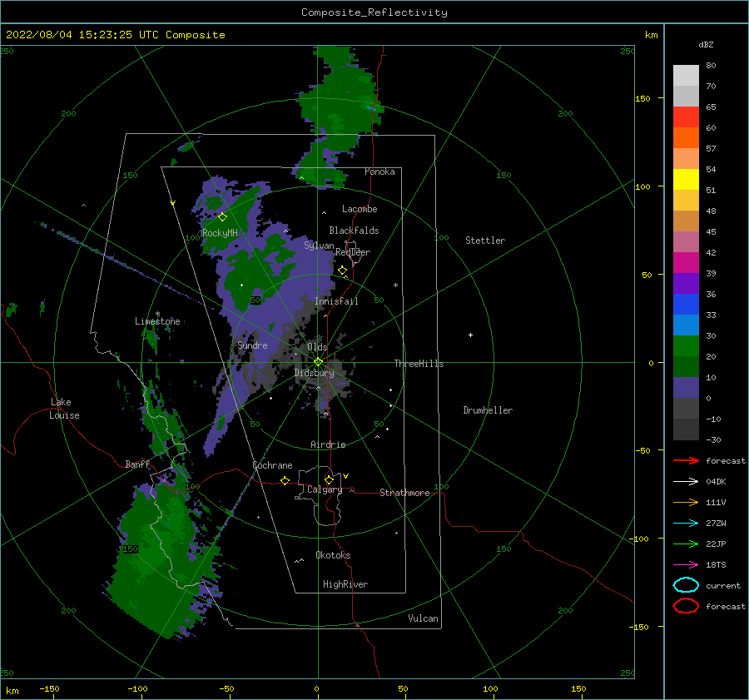Click the yellow radar-site diamond above Didsbury
The width and height of the screenshot is (749, 700).
pos(318,362)
